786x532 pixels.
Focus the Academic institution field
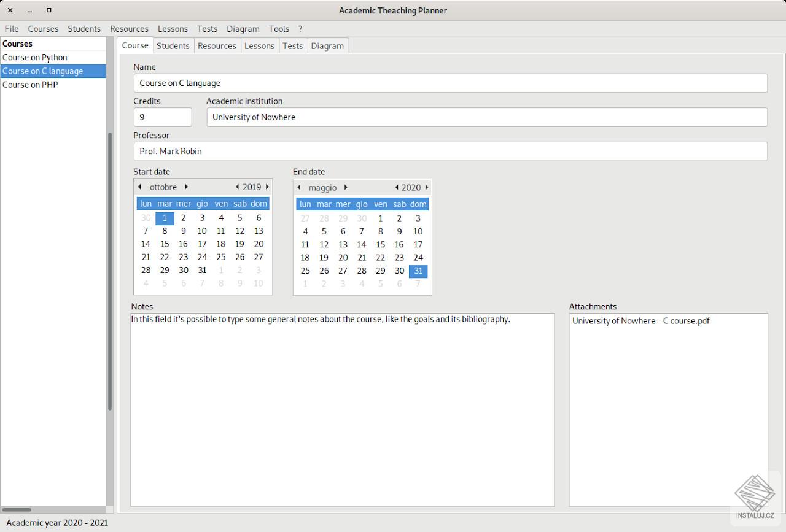click(487, 117)
